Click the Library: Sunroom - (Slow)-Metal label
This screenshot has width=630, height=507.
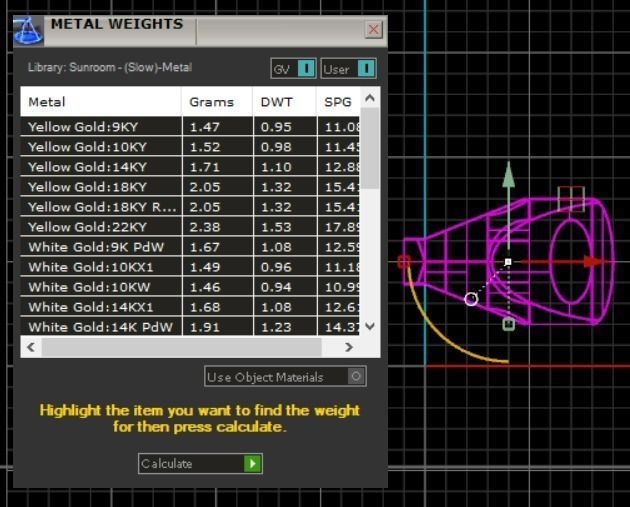click(x=110, y=67)
